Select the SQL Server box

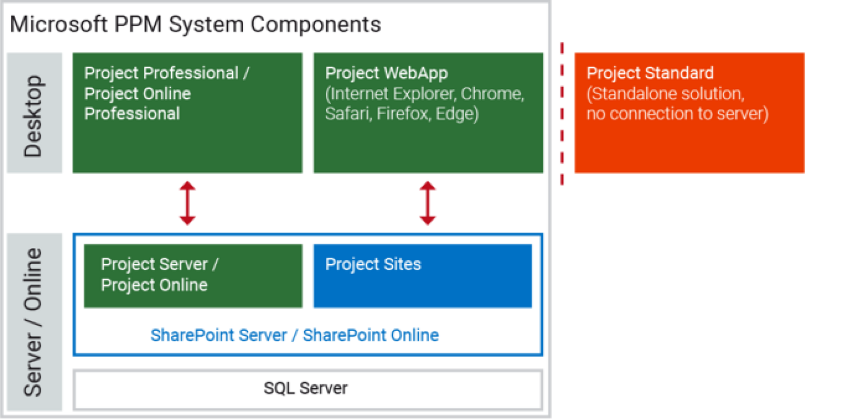307,389
